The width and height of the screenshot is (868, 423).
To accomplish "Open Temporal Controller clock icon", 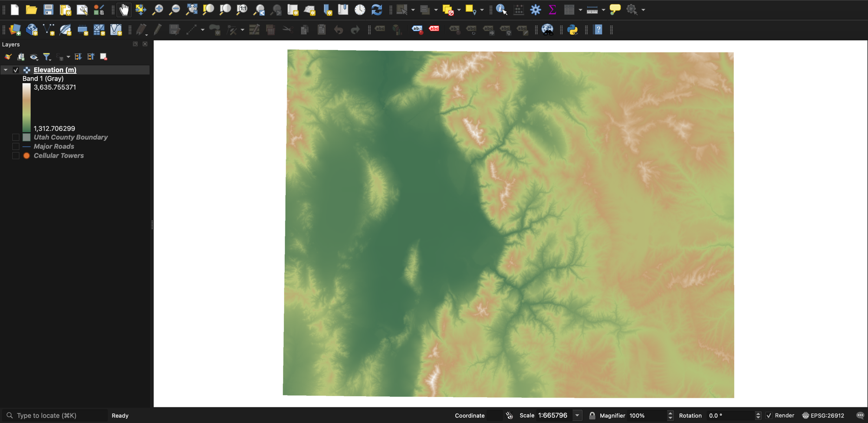I will click(360, 10).
